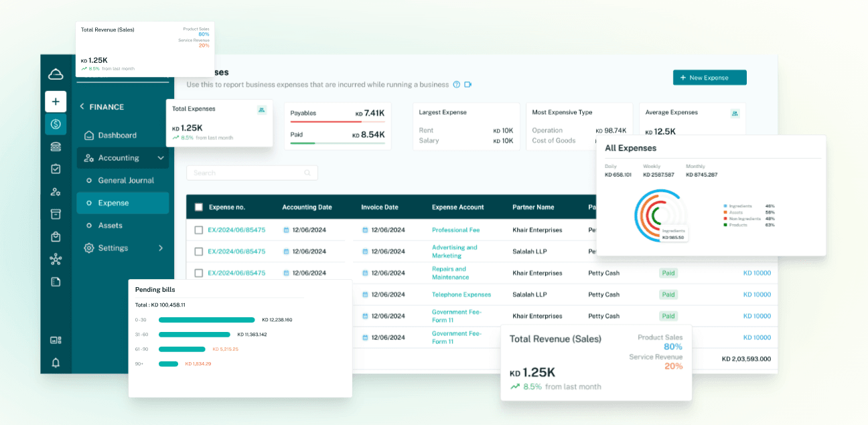This screenshot has height=425, width=868.
Task: Collapse the Accounting menu chevron
Action: (x=161, y=158)
